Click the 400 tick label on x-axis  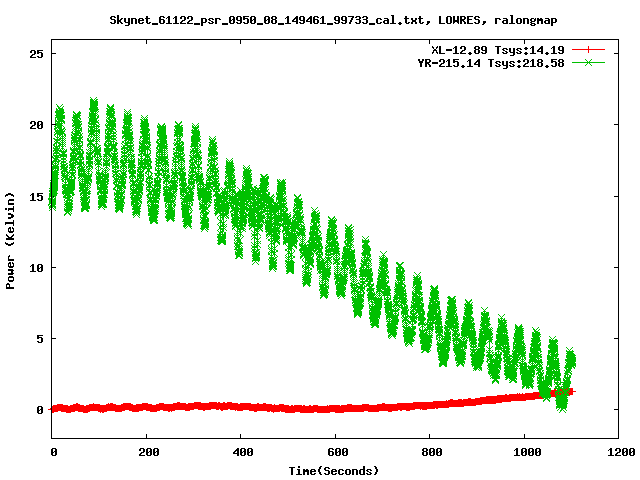(241, 452)
